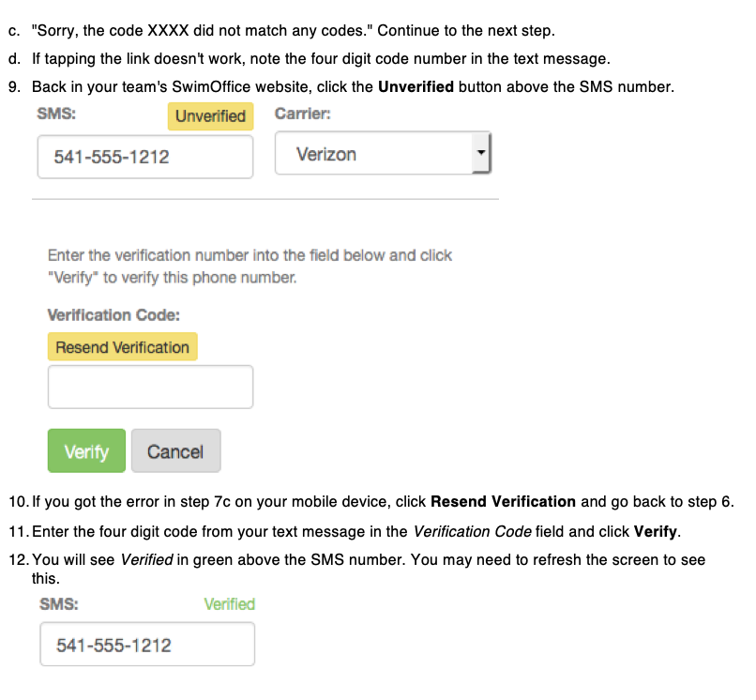The height and width of the screenshot is (700, 756).
Task: Click the arrow on the Carrier dropdown
Action: (480, 152)
